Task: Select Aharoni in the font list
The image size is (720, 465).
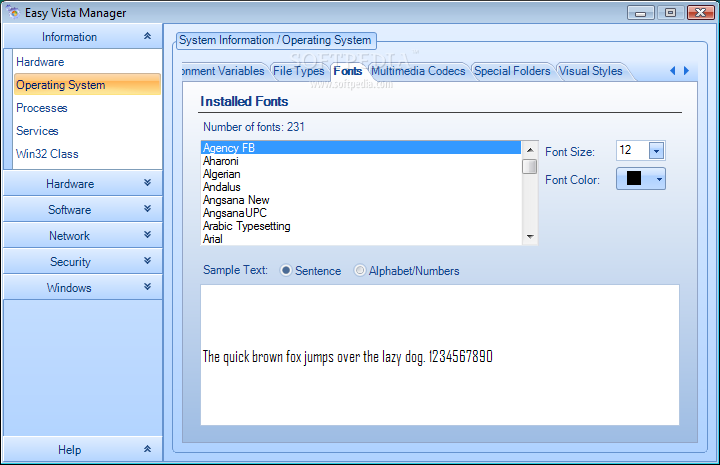Action: pos(361,161)
